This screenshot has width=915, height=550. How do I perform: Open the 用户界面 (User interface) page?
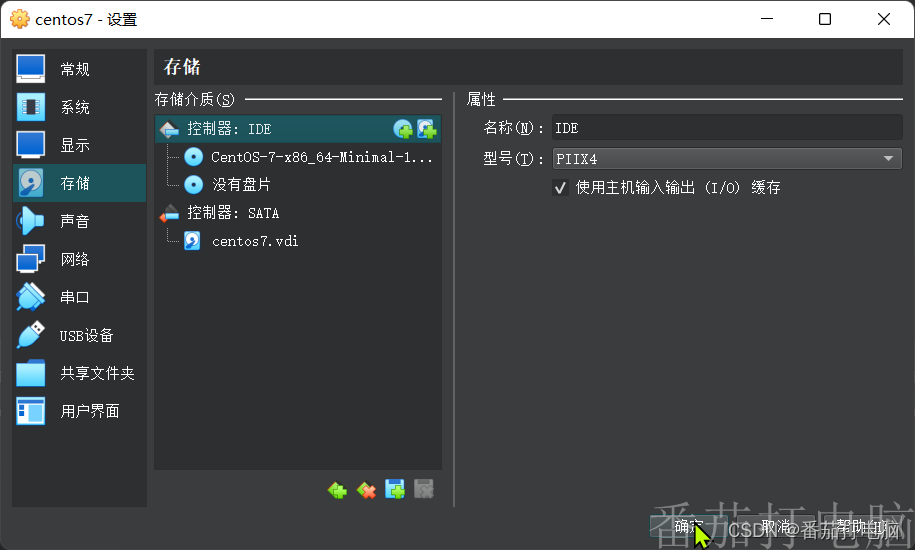79,411
